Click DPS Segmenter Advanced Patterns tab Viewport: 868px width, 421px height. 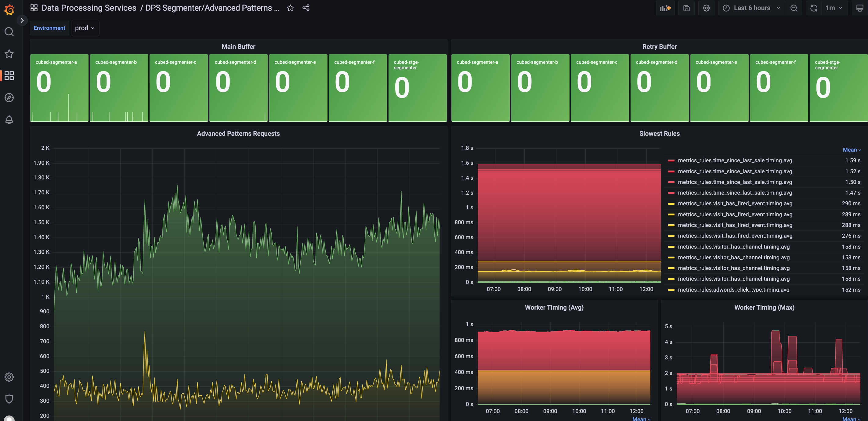pyautogui.click(x=215, y=8)
